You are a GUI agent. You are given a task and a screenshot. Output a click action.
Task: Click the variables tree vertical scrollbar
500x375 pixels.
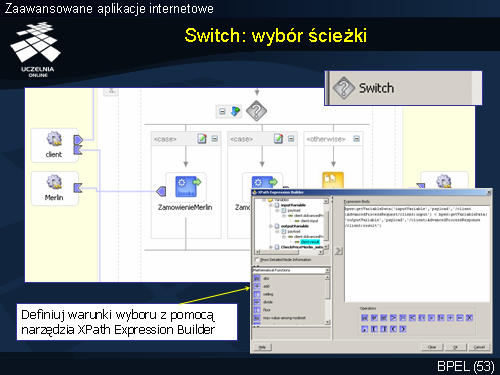click(x=326, y=225)
